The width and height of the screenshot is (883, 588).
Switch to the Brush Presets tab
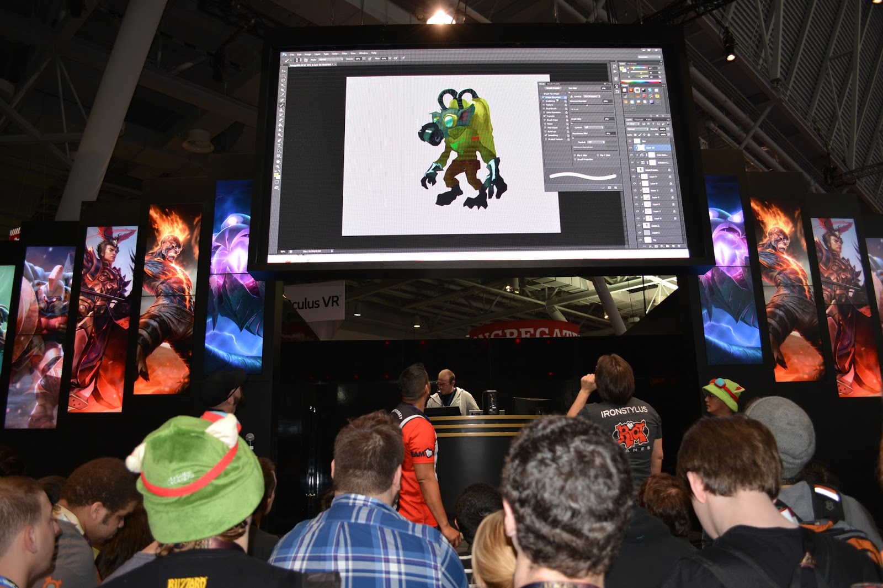point(554,84)
